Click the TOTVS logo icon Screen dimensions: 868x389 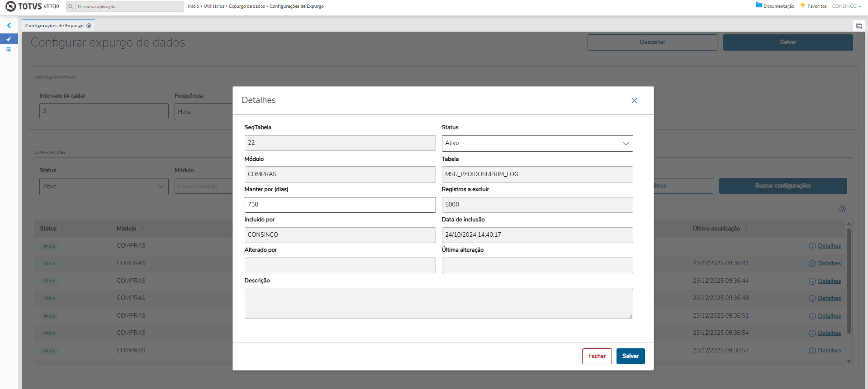(x=10, y=6)
